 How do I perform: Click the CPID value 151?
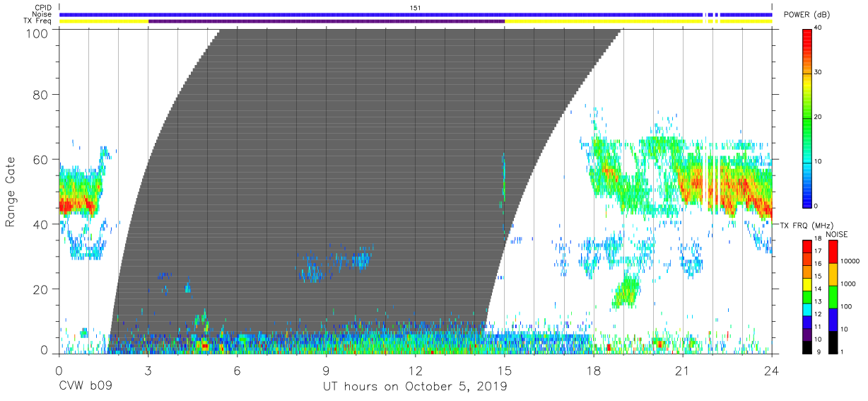[x=416, y=8]
